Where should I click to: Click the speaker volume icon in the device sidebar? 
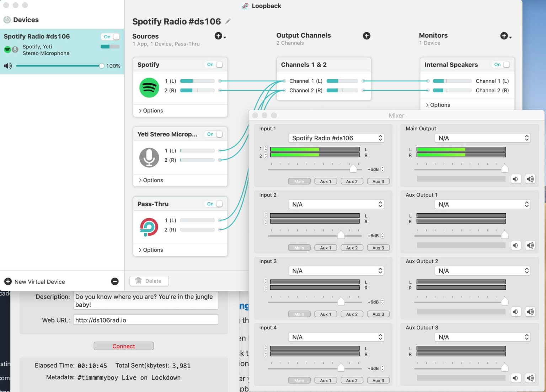[x=8, y=66]
